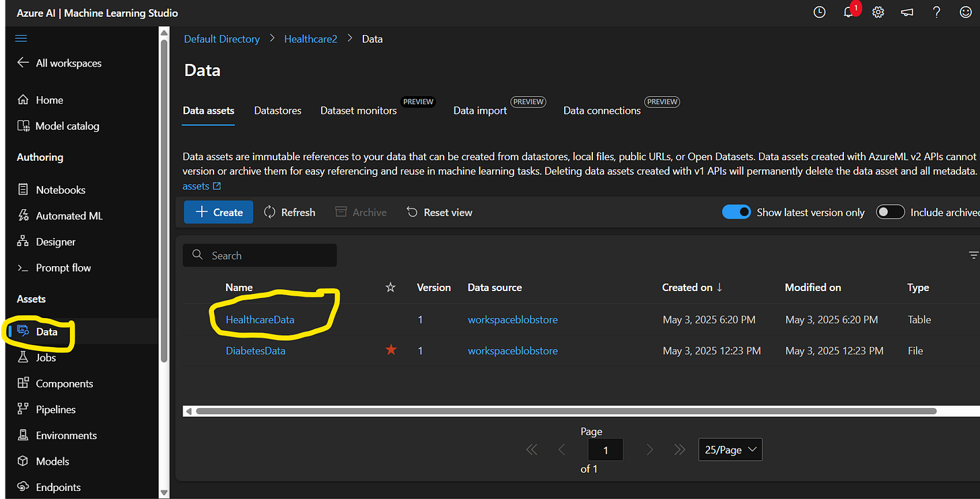Click the File type cell
The width and height of the screenshot is (980, 499).
click(x=915, y=350)
